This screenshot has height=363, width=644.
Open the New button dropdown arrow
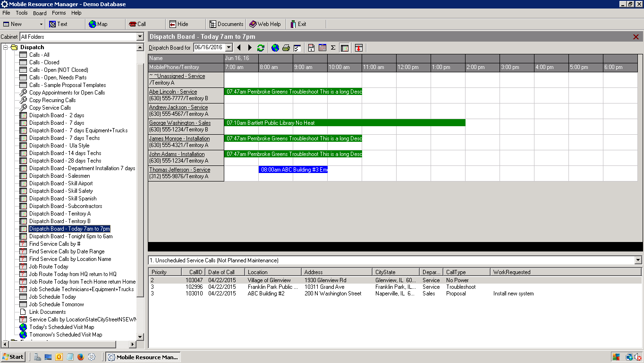click(x=41, y=24)
